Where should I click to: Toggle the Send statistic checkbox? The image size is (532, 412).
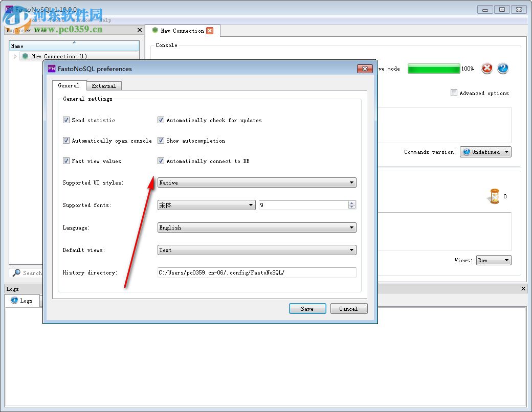coord(66,120)
